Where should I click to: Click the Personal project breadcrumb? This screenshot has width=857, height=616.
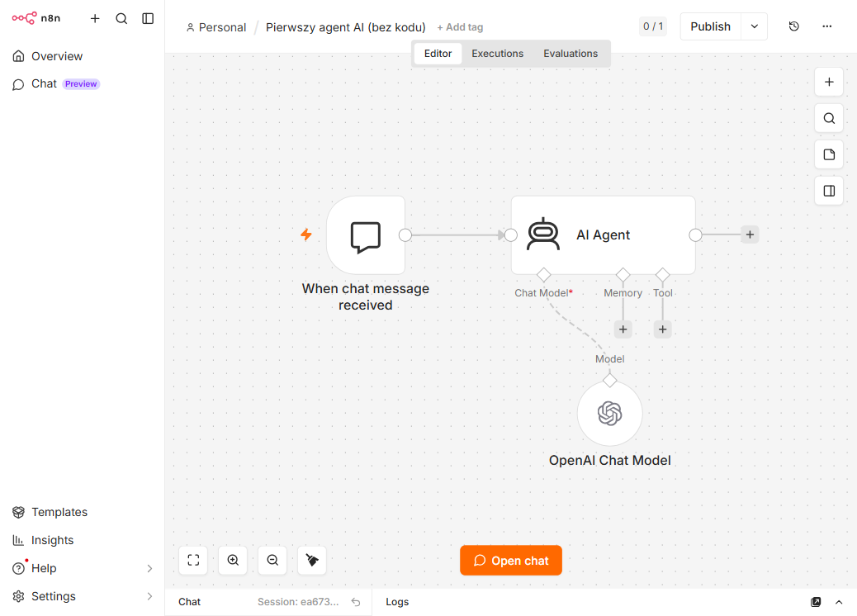click(x=216, y=27)
